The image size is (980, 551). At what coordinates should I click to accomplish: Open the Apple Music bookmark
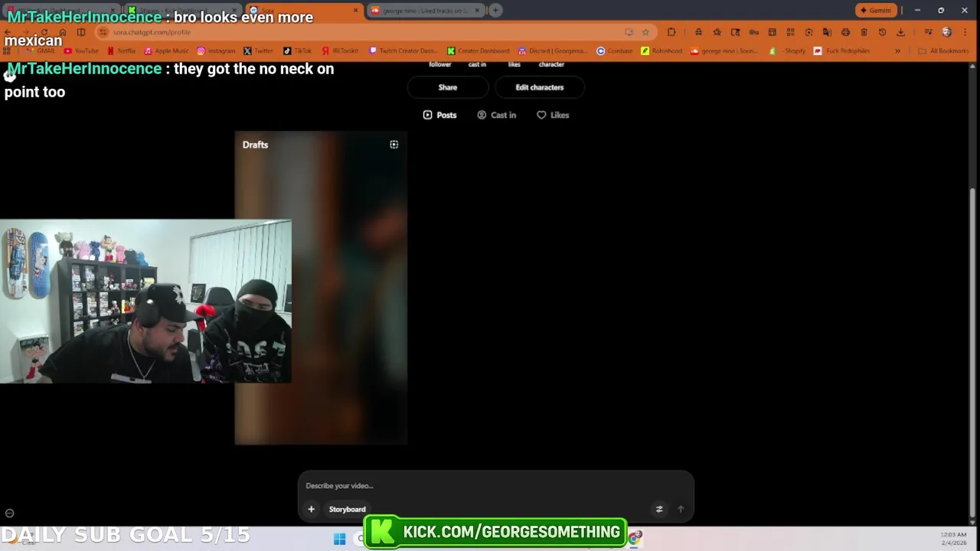166,51
